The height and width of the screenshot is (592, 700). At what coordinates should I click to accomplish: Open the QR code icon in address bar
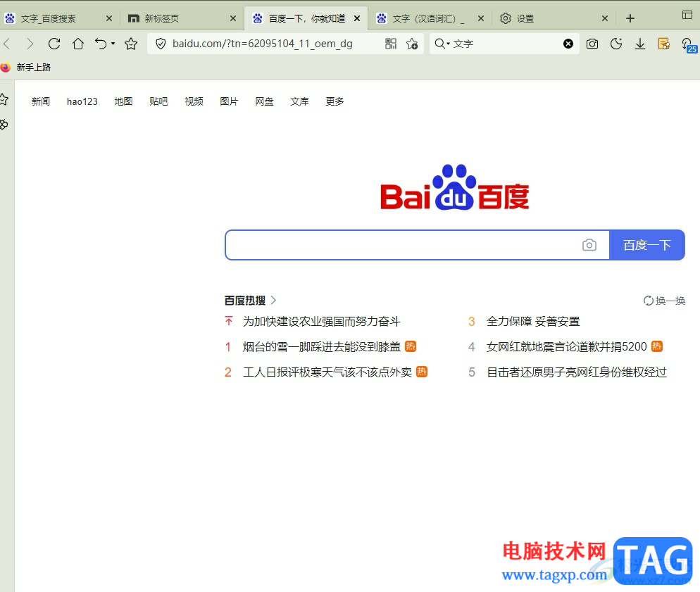pos(391,44)
